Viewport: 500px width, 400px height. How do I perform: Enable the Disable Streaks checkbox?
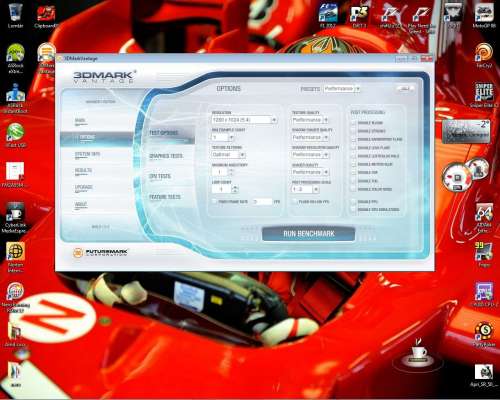(353, 131)
